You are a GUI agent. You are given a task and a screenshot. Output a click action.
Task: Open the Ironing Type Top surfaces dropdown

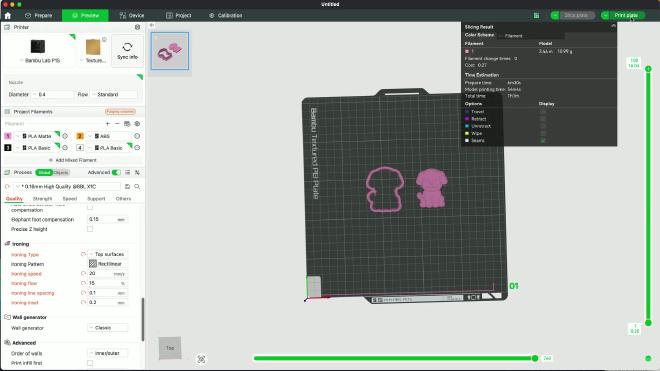[x=108, y=254]
